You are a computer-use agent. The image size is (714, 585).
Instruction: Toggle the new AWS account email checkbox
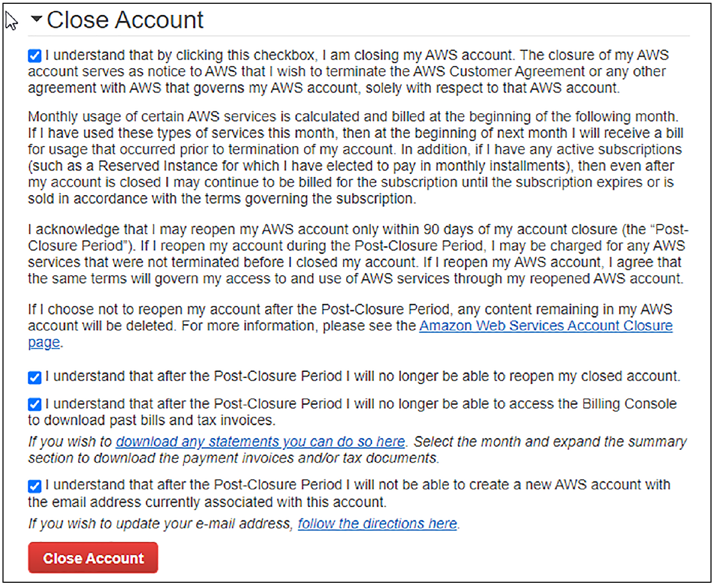pos(35,486)
